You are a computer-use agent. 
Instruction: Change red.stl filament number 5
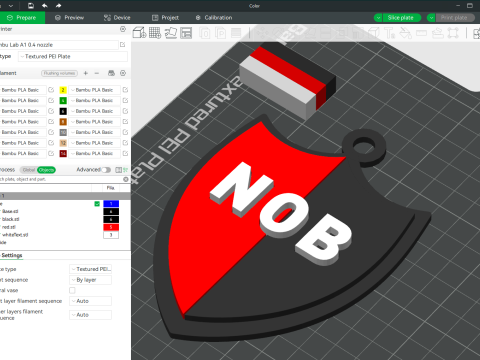[x=111, y=227]
